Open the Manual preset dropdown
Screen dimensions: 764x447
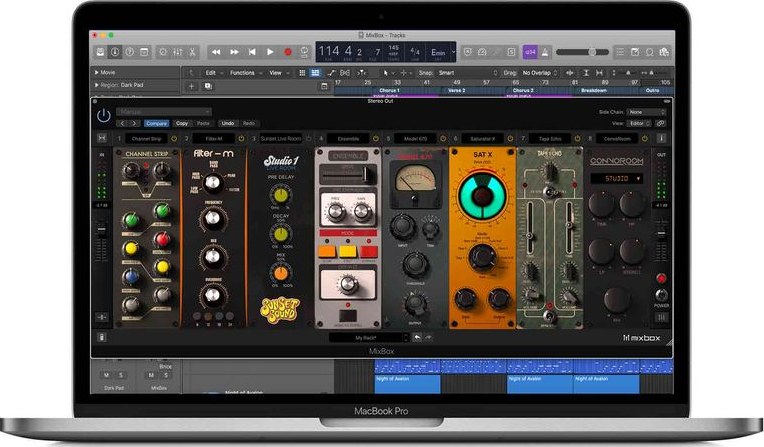tap(164, 112)
